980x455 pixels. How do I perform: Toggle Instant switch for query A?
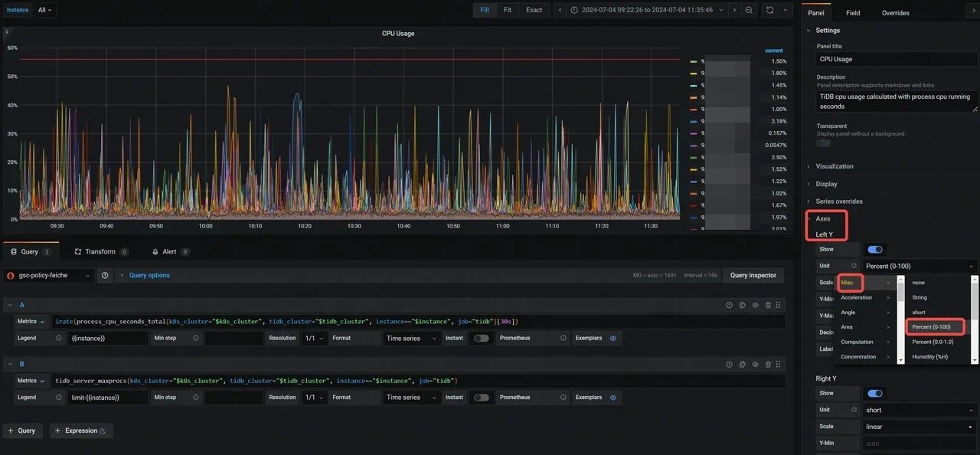[481, 338]
